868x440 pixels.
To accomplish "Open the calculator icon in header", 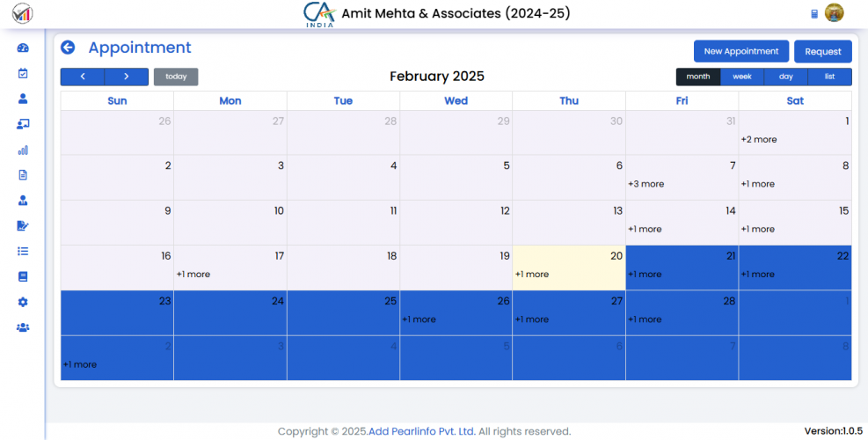I will [814, 14].
